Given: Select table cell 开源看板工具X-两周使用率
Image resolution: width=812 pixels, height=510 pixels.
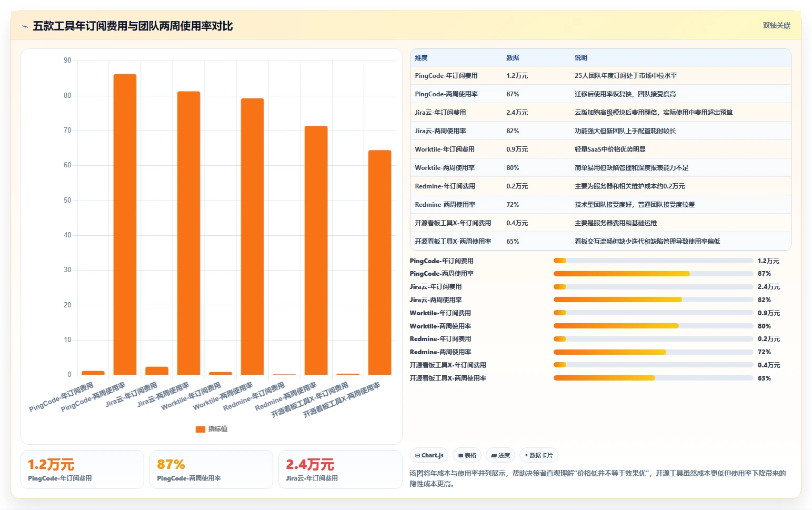Looking at the screenshot, I should click(x=453, y=242).
